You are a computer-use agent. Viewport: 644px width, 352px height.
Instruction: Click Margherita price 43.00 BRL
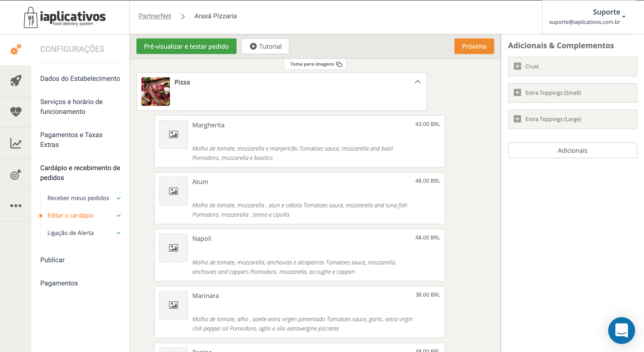click(428, 124)
